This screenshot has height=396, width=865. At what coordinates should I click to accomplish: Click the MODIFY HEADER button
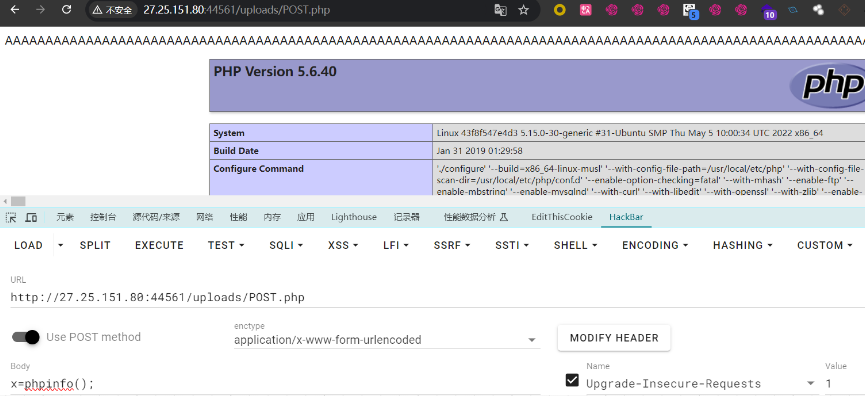[x=614, y=338]
